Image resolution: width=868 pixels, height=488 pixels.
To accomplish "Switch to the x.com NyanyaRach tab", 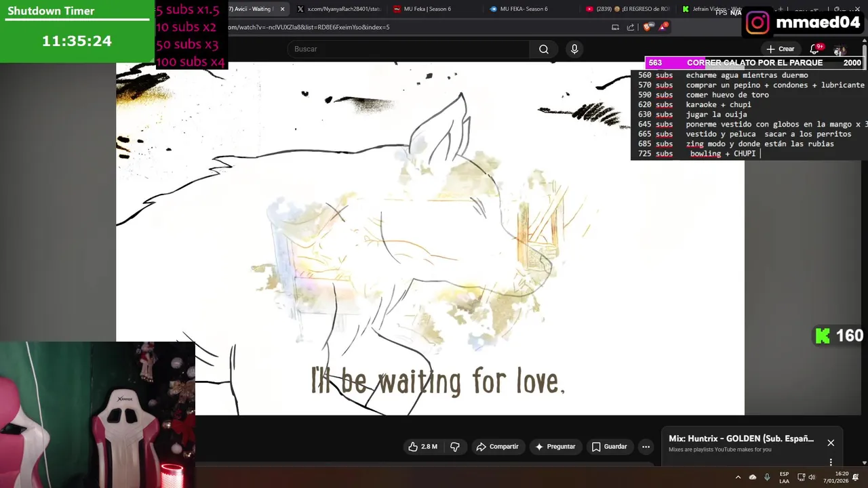I will click(339, 9).
